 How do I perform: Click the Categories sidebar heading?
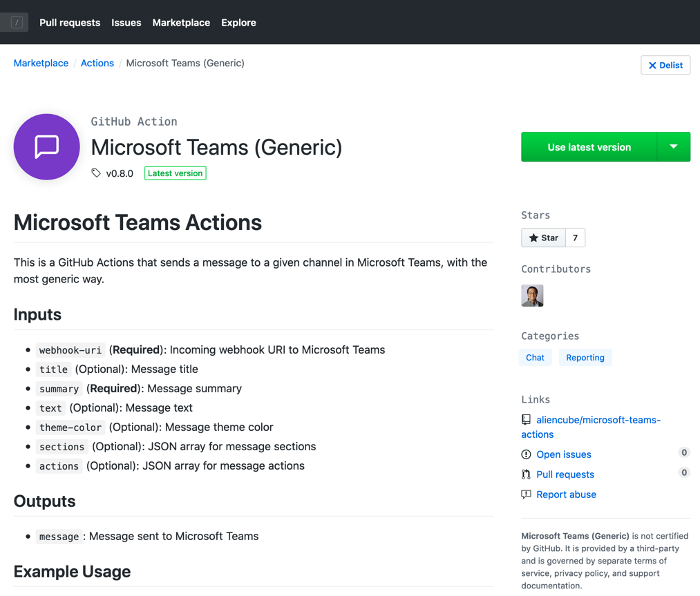(550, 336)
